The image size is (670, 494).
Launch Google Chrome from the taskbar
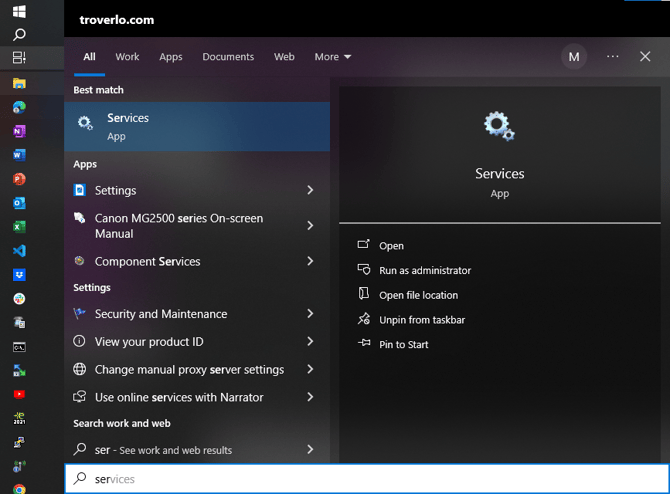click(x=19, y=489)
